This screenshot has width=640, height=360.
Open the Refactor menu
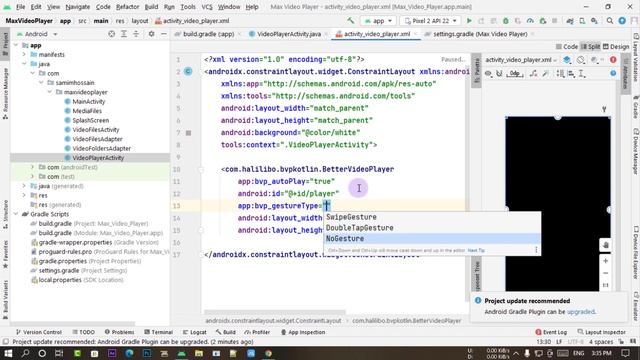tap(127, 7)
